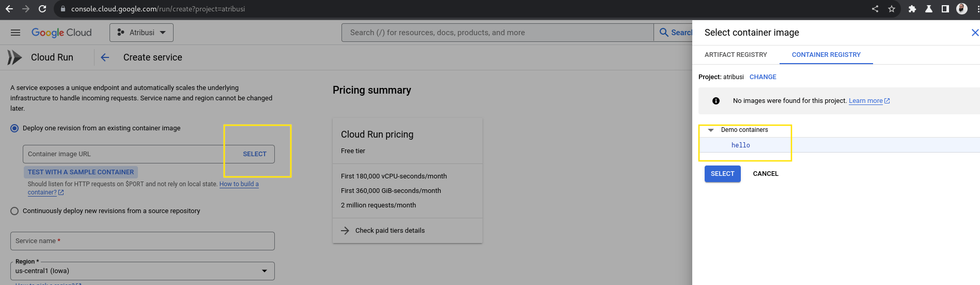Click the Service name input field
The width and height of the screenshot is (980, 285).
143,241
